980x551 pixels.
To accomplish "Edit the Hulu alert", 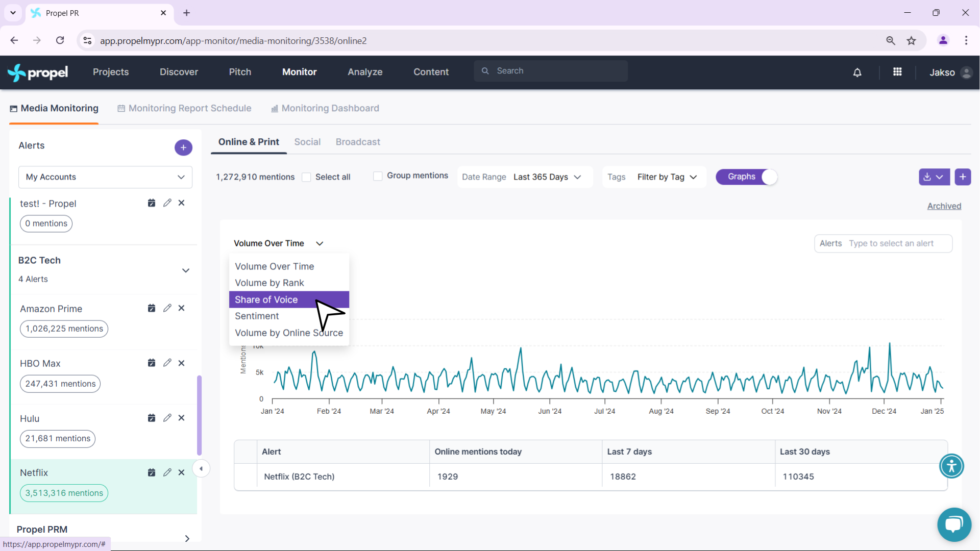I will [167, 418].
